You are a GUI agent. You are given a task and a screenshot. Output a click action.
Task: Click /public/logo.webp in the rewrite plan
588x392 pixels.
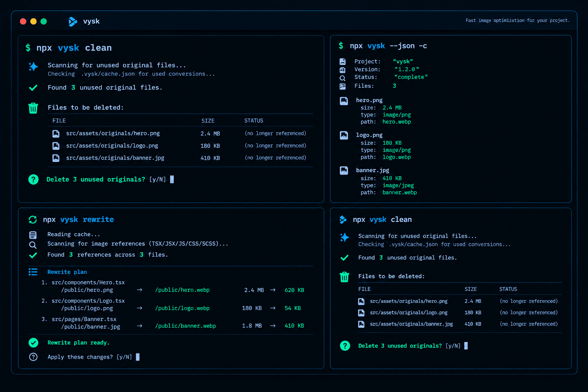coord(182,308)
